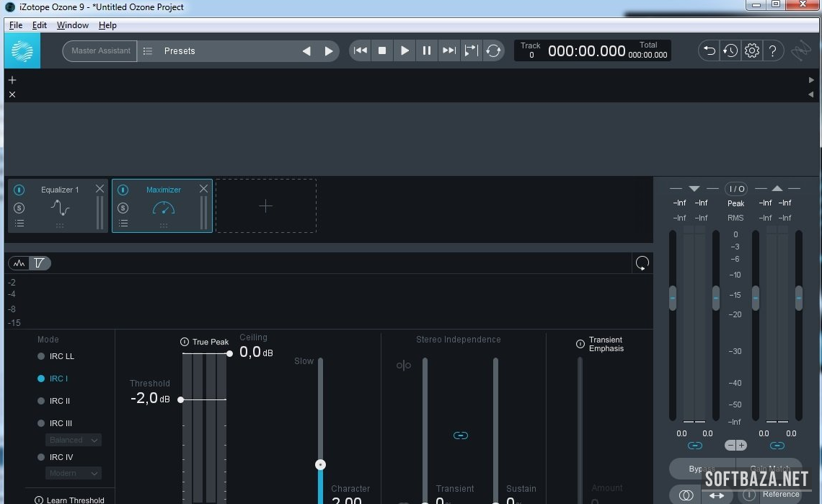This screenshot has width=822, height=504.
Task: Remove the Equalizer 1 module
Action: [100, 189]
